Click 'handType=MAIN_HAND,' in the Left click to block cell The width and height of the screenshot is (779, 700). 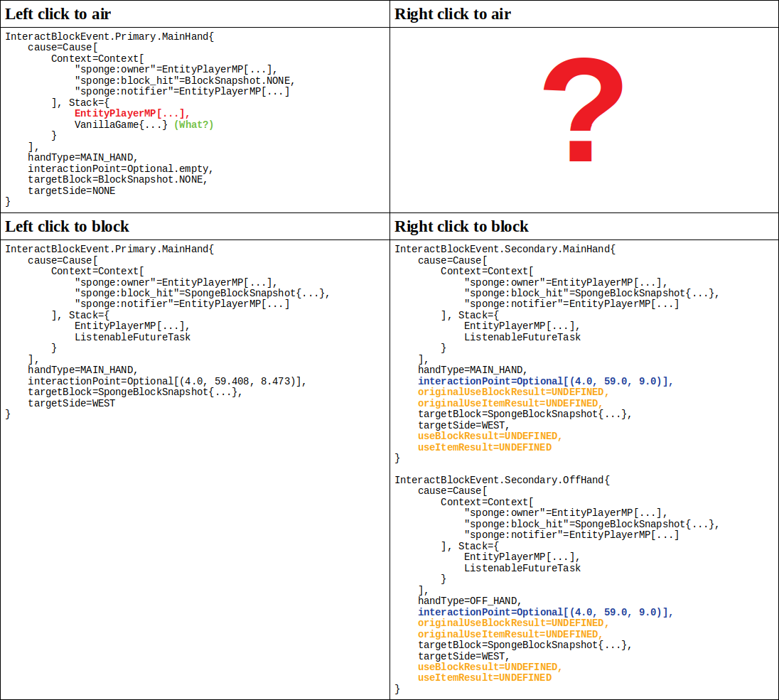[x=82, y=370]
